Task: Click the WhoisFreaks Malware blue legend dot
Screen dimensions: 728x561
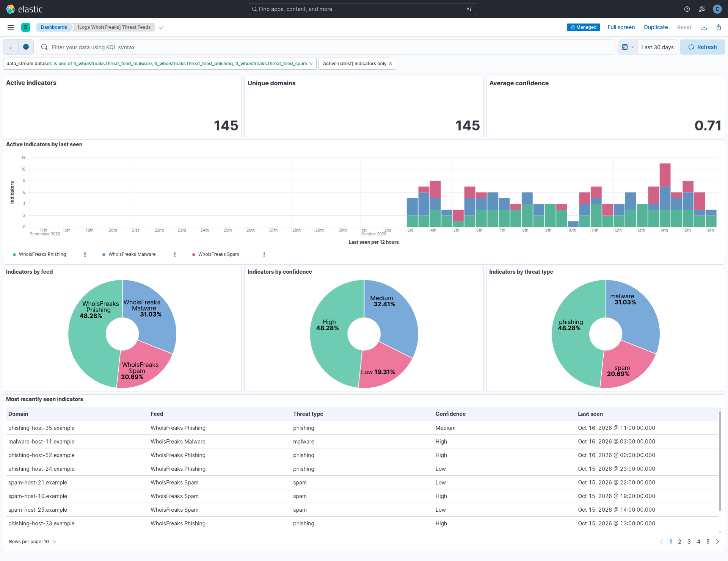Action: 104,255
